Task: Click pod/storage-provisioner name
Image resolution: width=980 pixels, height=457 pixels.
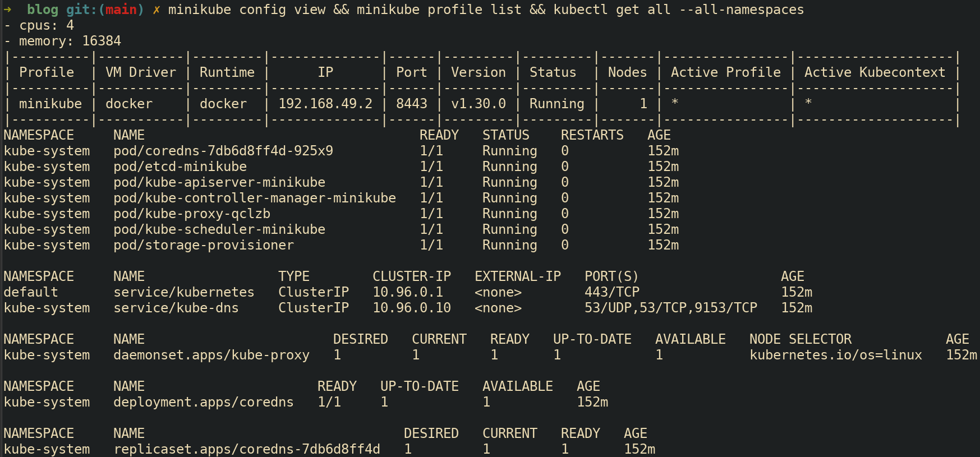Action: coord(204,245)
